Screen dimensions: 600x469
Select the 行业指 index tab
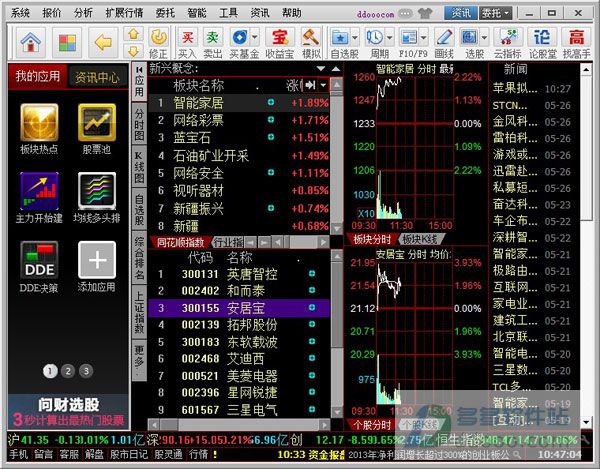click(x=228, y=242)
